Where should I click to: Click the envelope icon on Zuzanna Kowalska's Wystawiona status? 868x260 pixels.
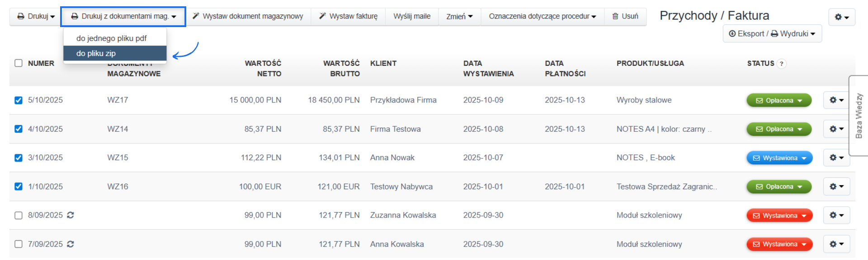pyautogui.click(x=755, y=215)
